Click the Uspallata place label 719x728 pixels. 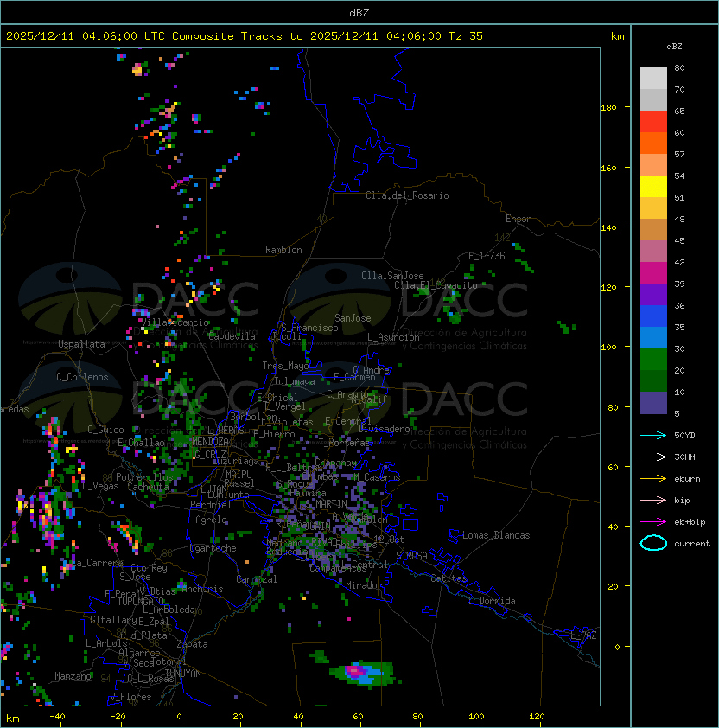[x=81, y=344]
